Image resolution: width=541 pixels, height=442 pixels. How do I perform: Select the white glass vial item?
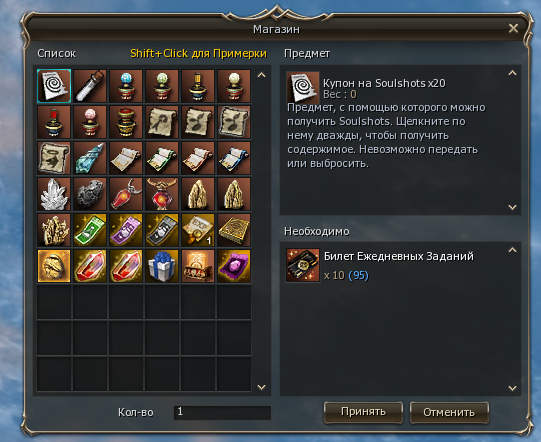[90, 86]
